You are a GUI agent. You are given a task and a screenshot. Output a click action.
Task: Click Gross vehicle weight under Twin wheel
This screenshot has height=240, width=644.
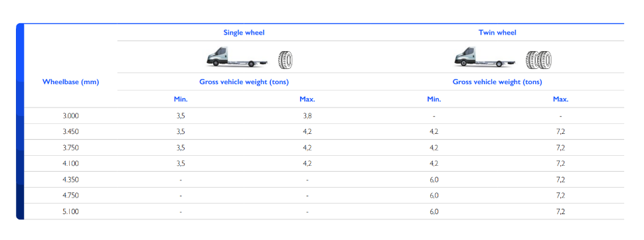(x=497, y=82)
